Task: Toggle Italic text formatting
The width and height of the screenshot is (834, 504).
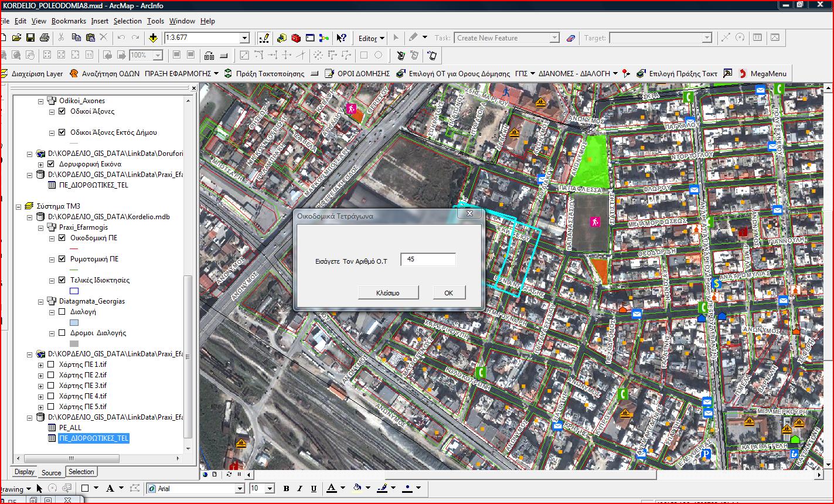Action: 300,488
